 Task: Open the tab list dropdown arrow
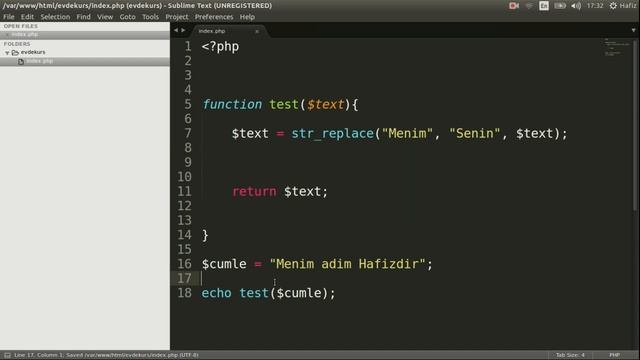[633, 30]
